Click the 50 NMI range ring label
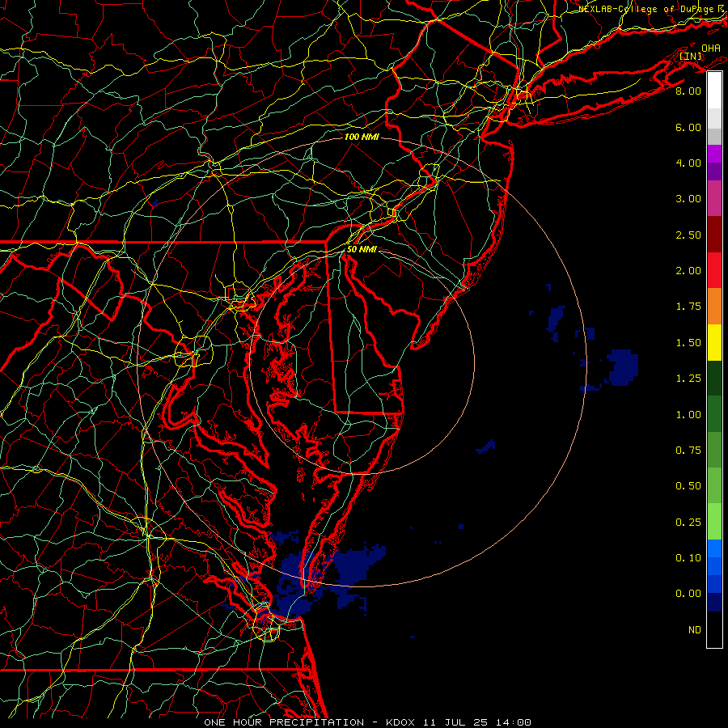Viewport: 728px width, 728px height. click(362, 249)
